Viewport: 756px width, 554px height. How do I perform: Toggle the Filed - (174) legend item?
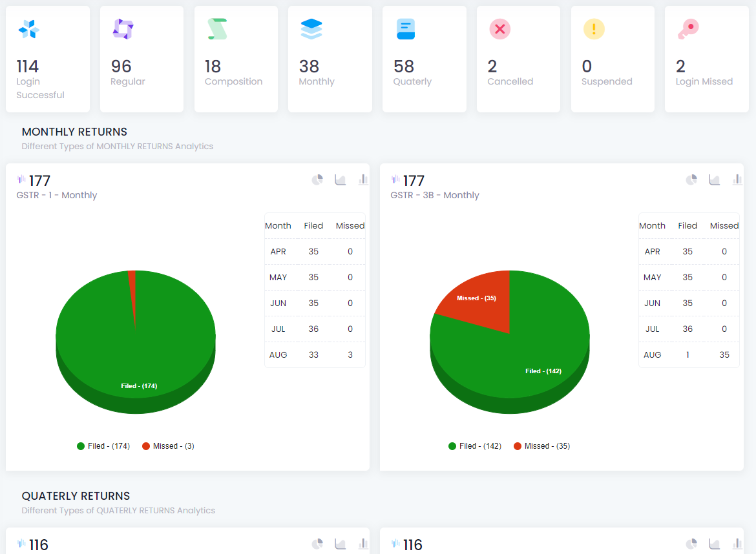coord(103,446)
